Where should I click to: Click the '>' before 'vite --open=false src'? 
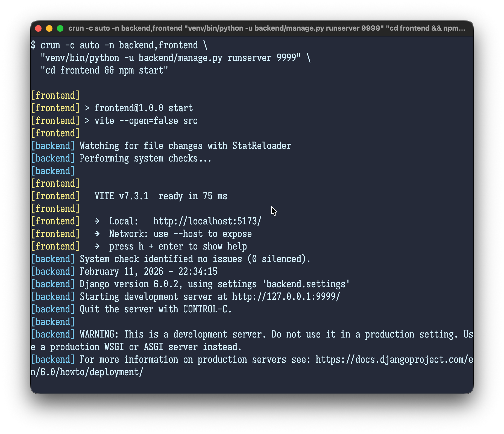coord(87,121)
